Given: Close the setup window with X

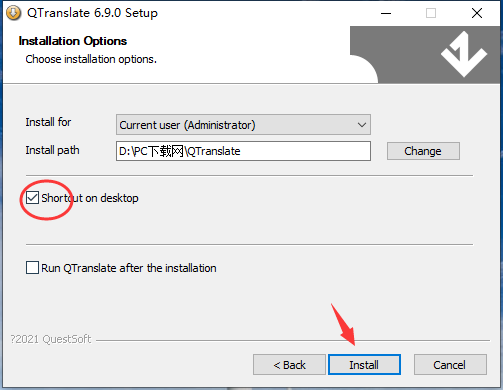Looking at the screenshot, I should 477,13.
